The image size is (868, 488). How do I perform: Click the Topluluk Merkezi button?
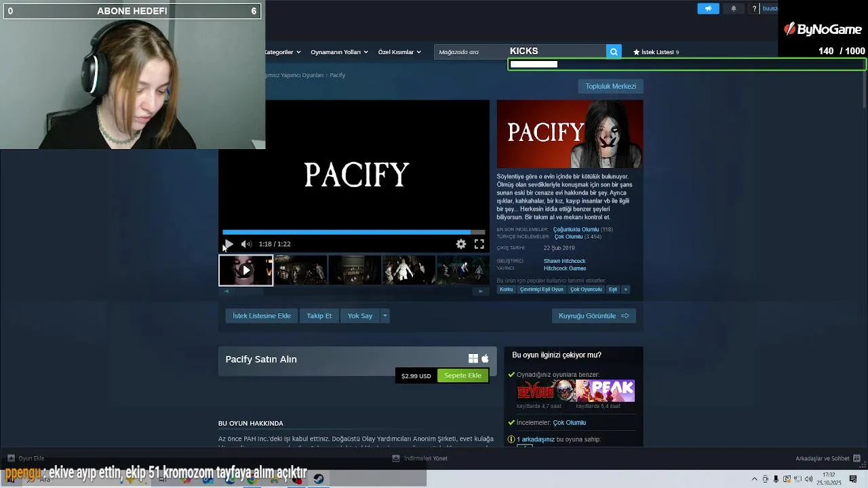pos(610,86)
